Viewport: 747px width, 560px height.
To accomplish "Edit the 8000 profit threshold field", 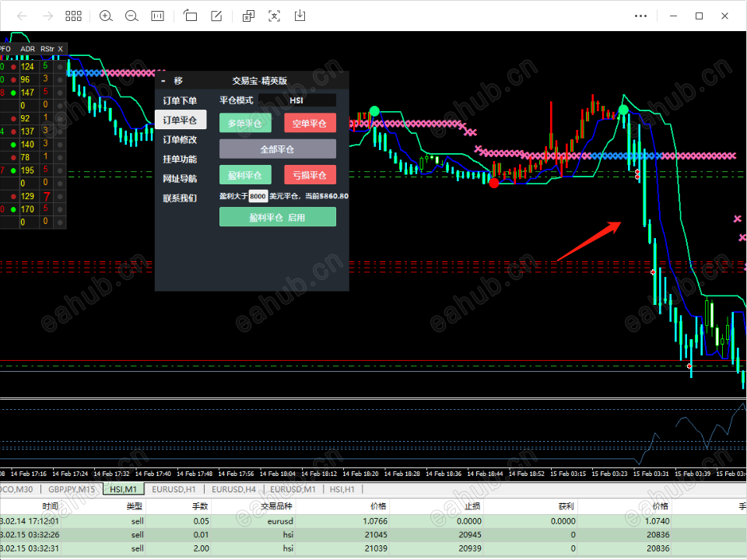I will pos(258,196).
